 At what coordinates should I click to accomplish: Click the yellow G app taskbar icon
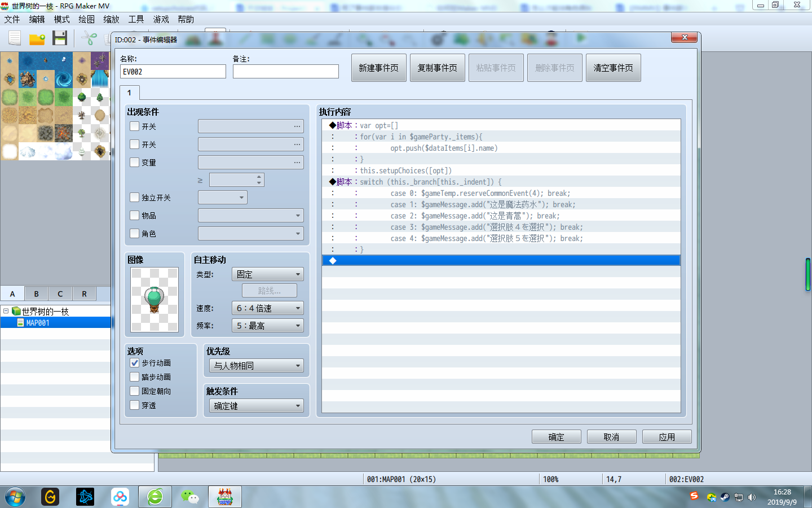(50, 497)
